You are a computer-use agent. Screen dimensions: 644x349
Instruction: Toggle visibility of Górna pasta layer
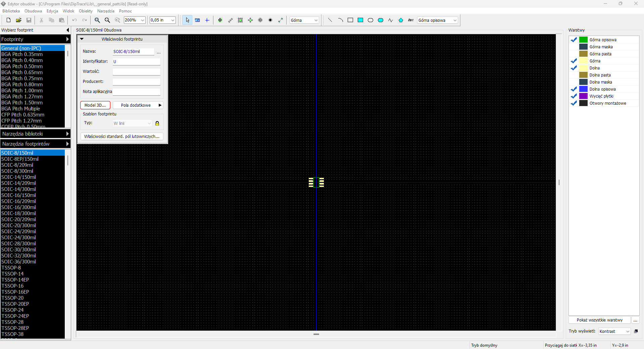574,54
